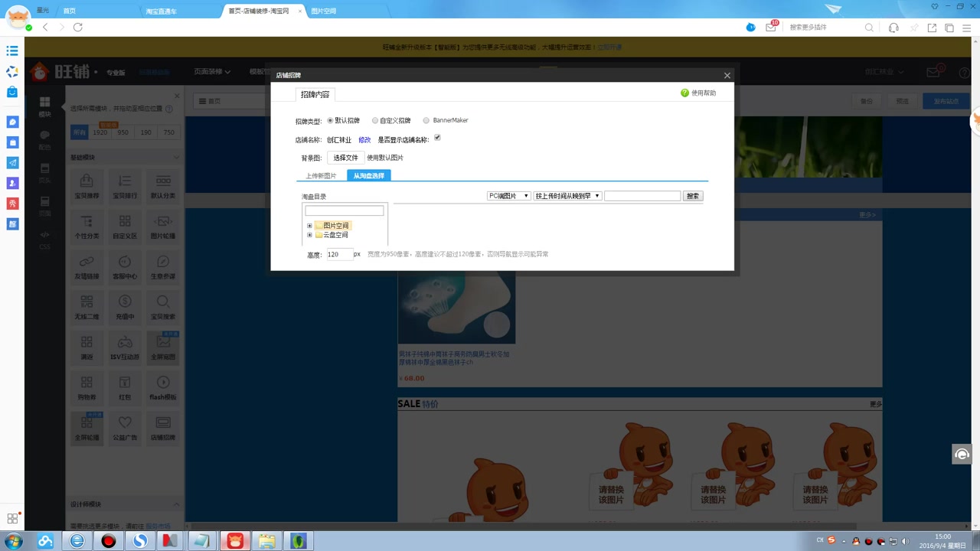The image size is (980, 551).
Task: Open the 按上传时间从晚到早 sort dropdown
Action: (567, 196)
